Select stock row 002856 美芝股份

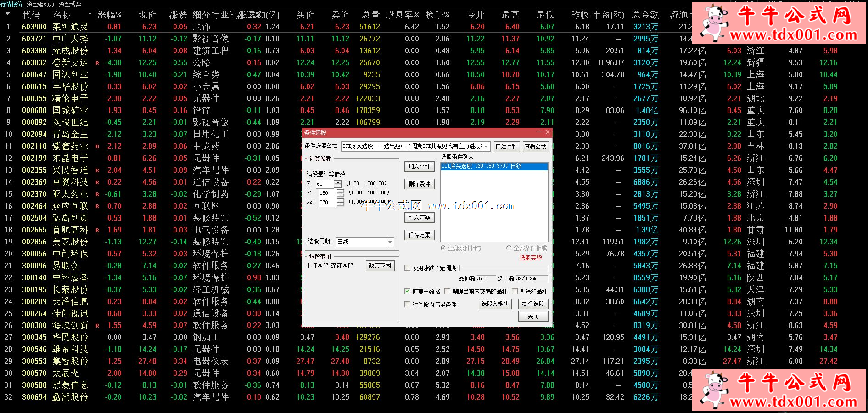coord(55,242)
